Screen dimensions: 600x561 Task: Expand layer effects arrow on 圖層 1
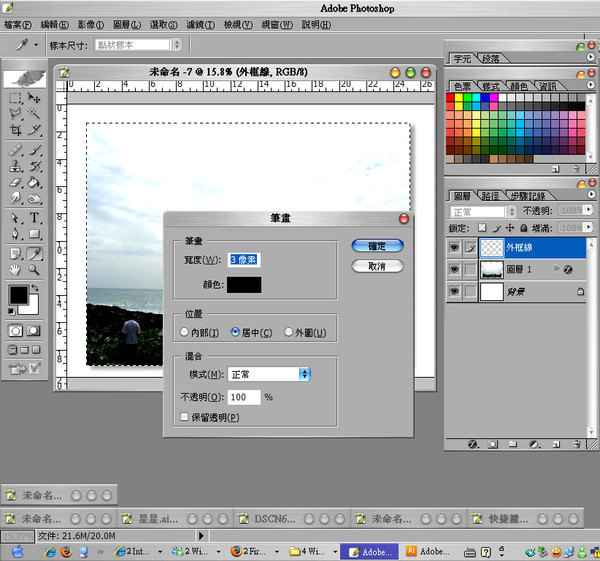pyautogui.click(x=556, y=269)
